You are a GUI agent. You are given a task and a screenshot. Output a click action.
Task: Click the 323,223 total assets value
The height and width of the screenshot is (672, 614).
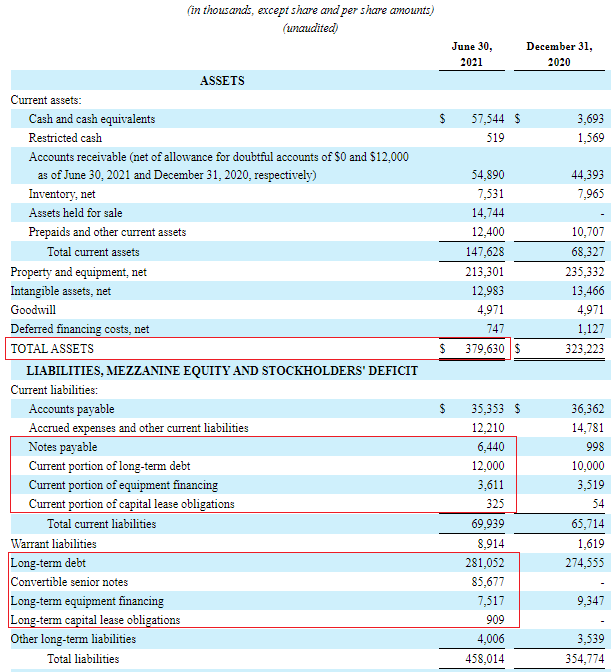(x=584, y=349)
